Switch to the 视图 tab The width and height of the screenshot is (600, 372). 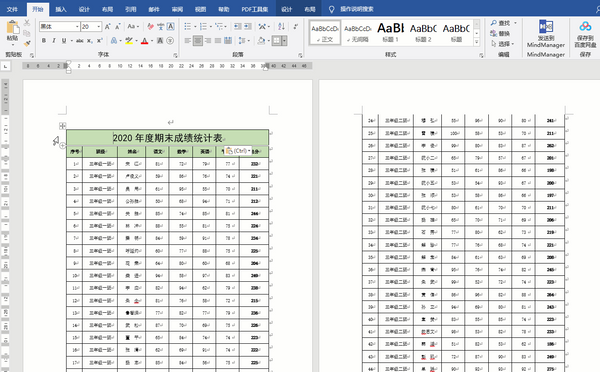pyautogui.click(x=201, y=9)
